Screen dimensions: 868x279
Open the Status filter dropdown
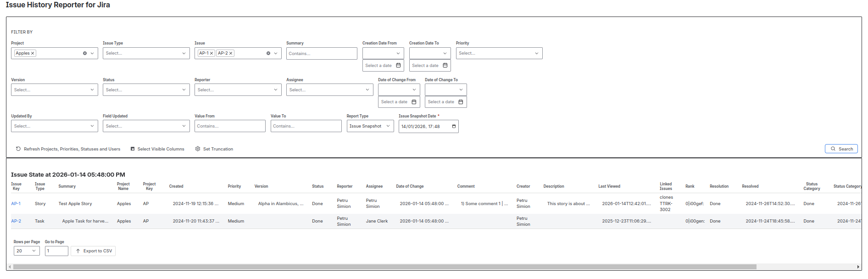pyautogui.click(x=146, y=90)
